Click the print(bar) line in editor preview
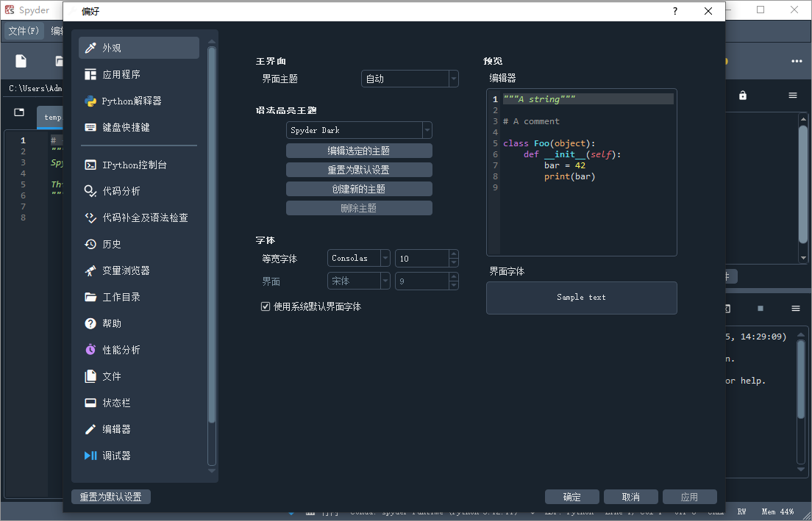This screenshot has height=521, width=812. click(x=569, y=176)
